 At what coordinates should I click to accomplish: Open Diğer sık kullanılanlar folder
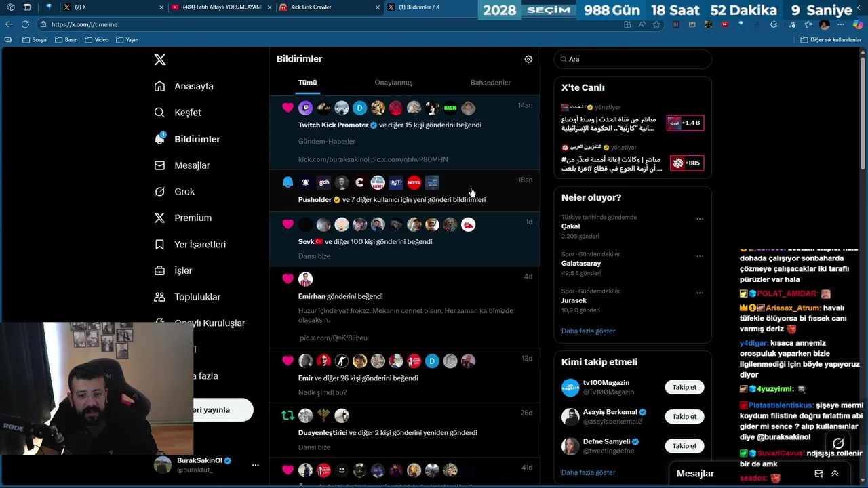click(831, 40)
